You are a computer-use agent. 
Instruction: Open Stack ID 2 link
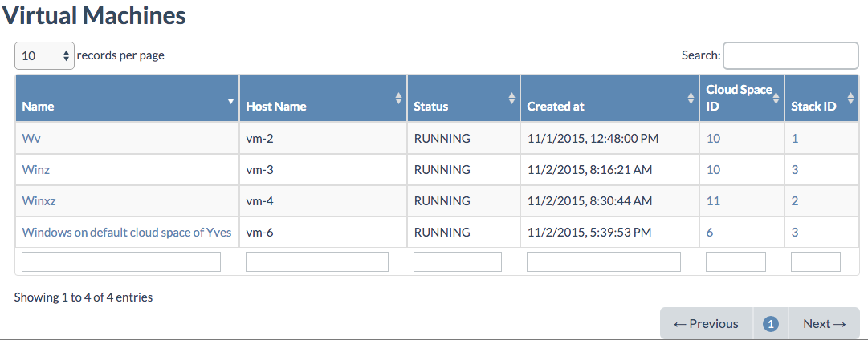tap(795, 201)
